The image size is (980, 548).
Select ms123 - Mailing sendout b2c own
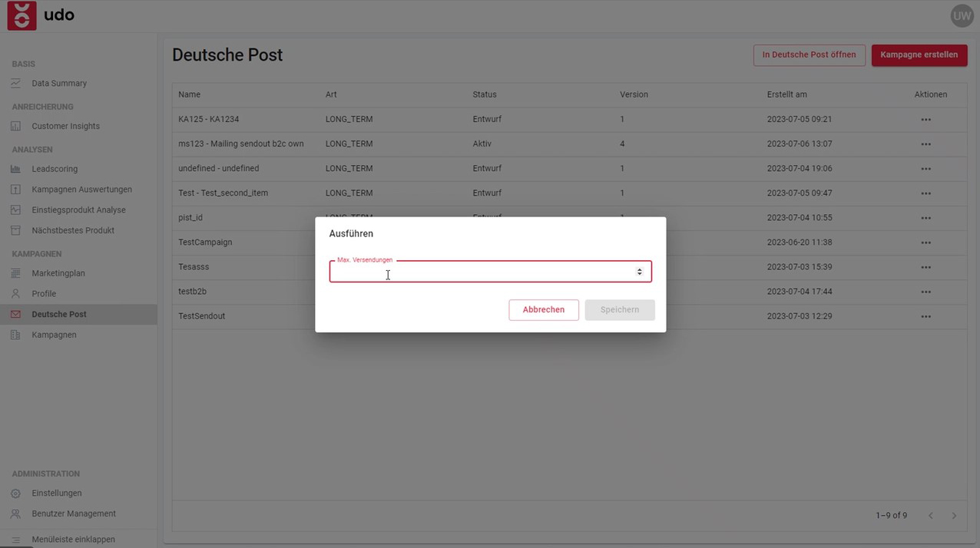click(x=241, y=144)
